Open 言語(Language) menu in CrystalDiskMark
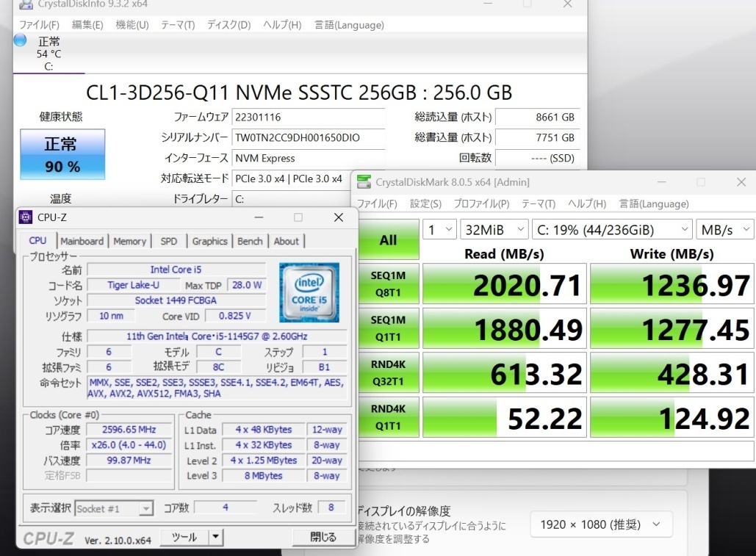756x556 pixels. point(654,203)
